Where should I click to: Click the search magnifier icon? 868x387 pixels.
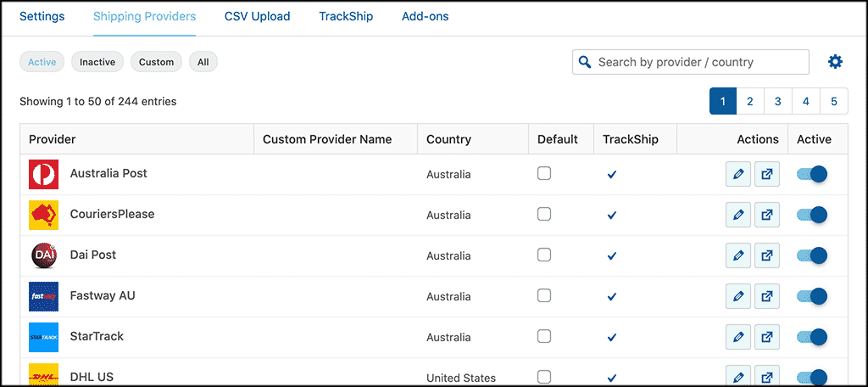click(585, 62)
